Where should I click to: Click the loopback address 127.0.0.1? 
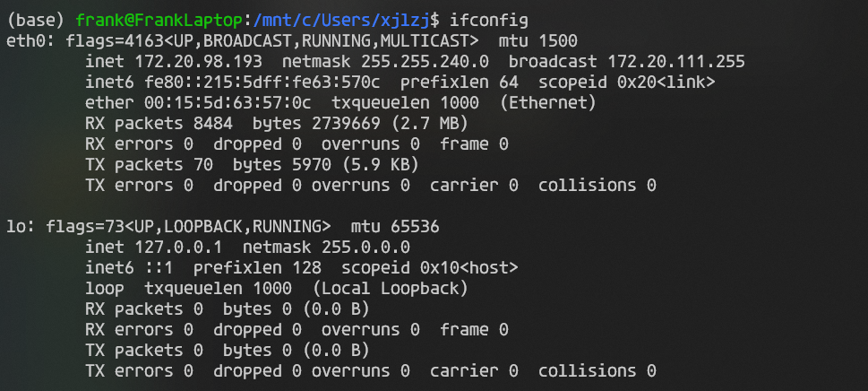[x=178, y=247]
